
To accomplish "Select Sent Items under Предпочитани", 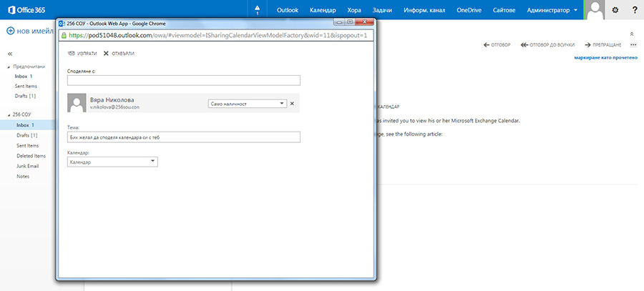I will (x=27, y=87).
